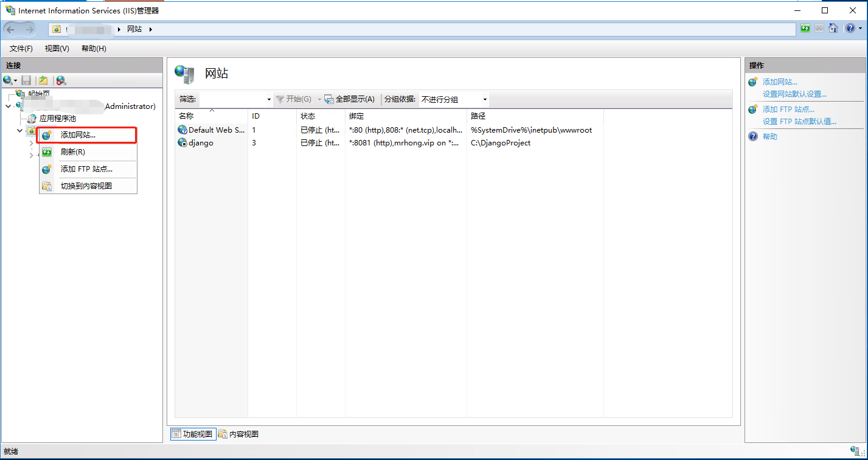The width and height of the screenshot is (868, 460).
Task: Click the *:8081 (http),mrhong.vip binding cell
Action: point(404,143)
